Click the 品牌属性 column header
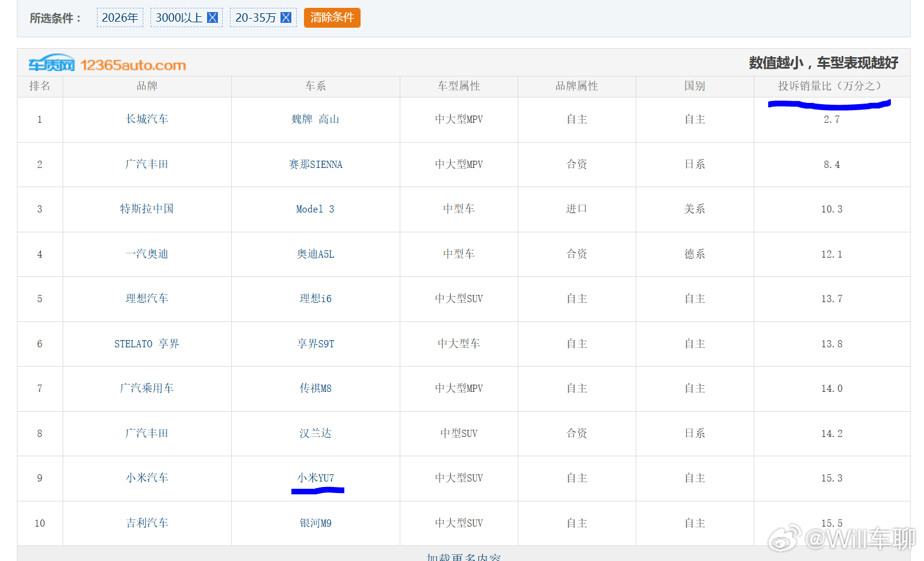The height and width of the screenshot is (561, 924). pos(577,86)
